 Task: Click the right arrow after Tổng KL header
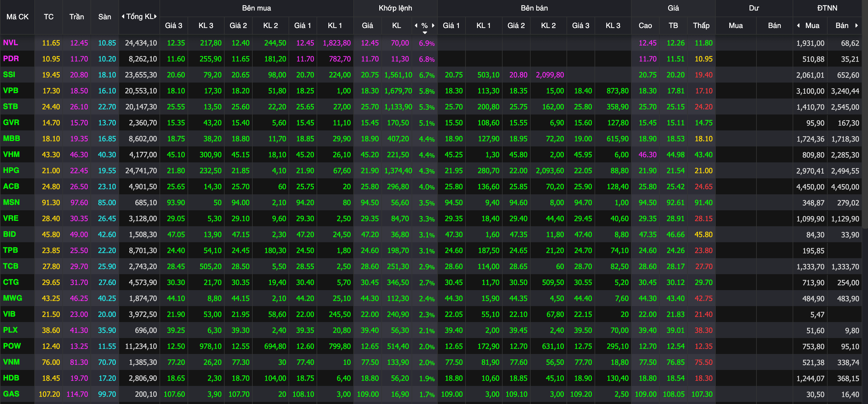(155, 17)
